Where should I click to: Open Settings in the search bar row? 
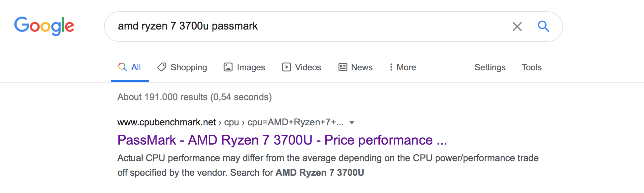pyautogui.click(x=490, y=67)
